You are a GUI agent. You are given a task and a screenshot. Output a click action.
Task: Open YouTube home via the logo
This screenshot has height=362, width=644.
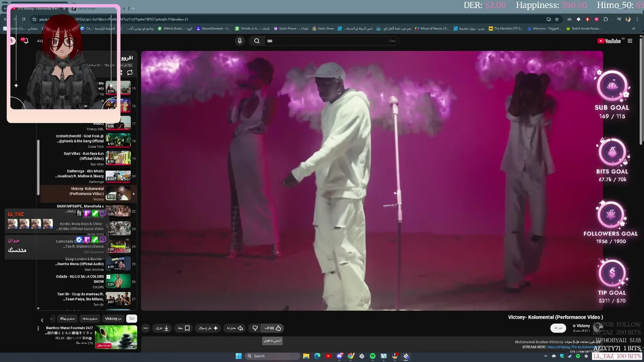(609, 41)
